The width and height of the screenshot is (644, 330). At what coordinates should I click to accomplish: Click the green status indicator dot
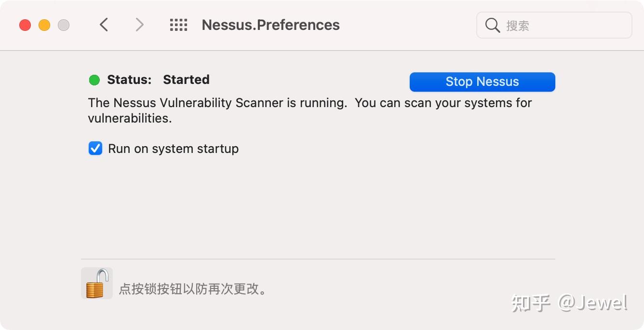click(94, 80)
